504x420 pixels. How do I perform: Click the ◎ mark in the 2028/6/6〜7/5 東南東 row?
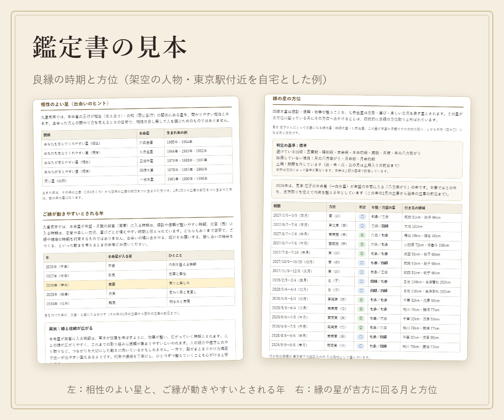pyautogui.click(x=361, y=318)
